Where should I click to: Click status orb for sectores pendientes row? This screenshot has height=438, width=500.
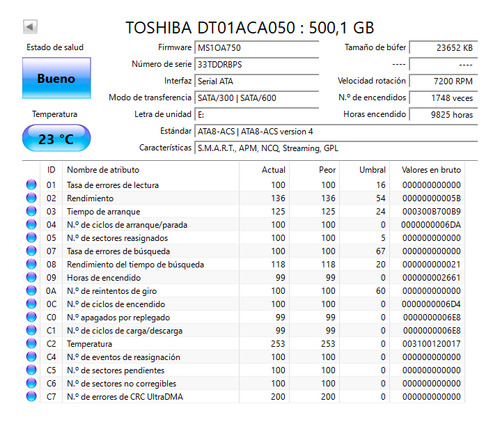coord(31,370)
